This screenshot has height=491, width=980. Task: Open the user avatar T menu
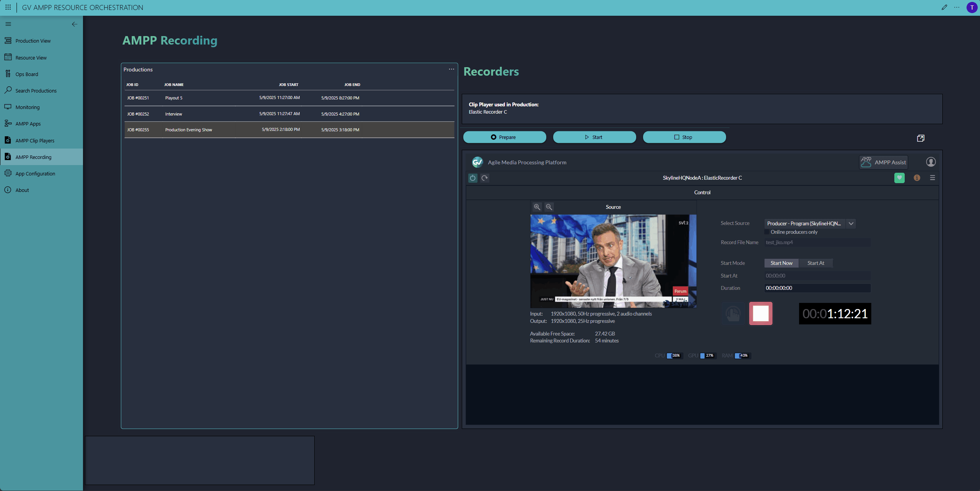point(972,7)
